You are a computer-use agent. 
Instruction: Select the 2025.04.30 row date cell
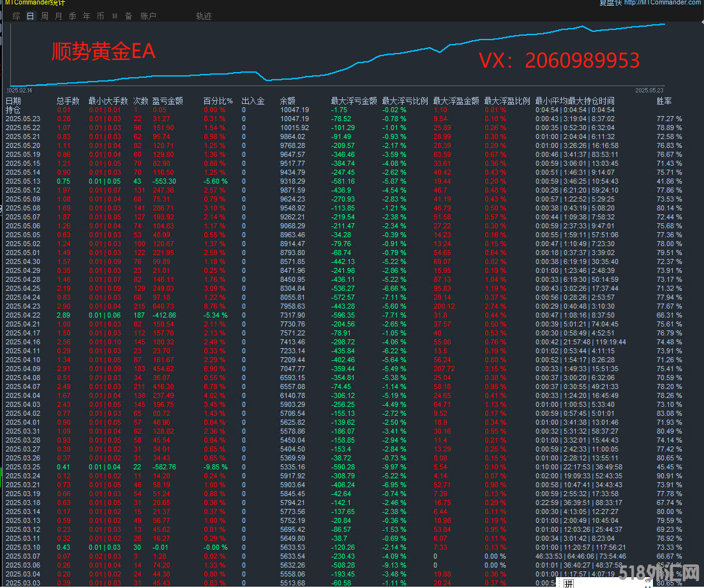tap(23, 261)
